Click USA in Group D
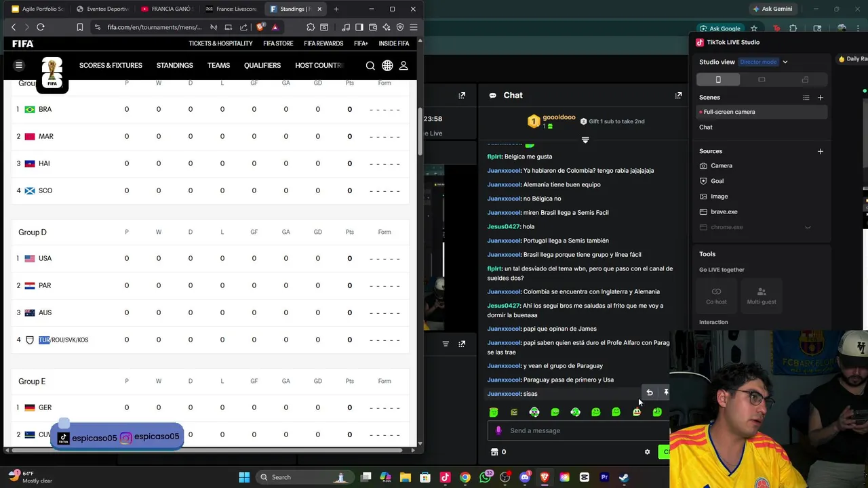Viewport: 868px width, 488px height. (45, 258)
